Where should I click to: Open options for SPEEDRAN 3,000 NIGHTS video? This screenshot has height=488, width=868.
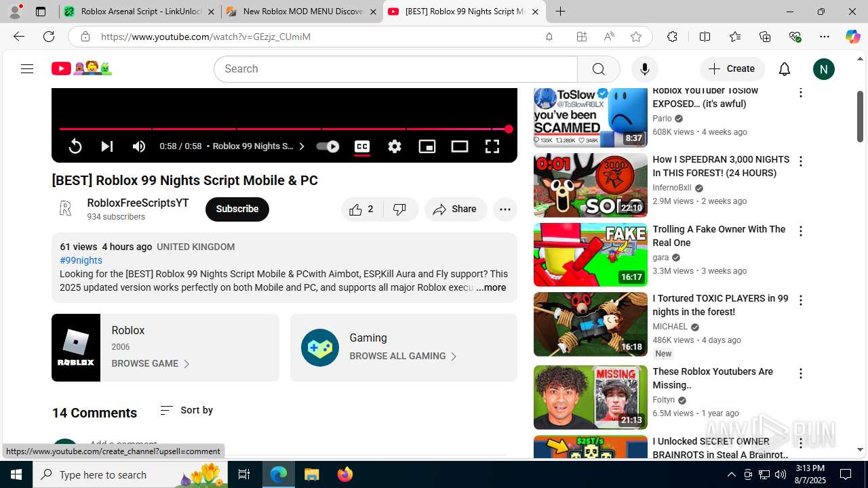[x=801, y=161]
